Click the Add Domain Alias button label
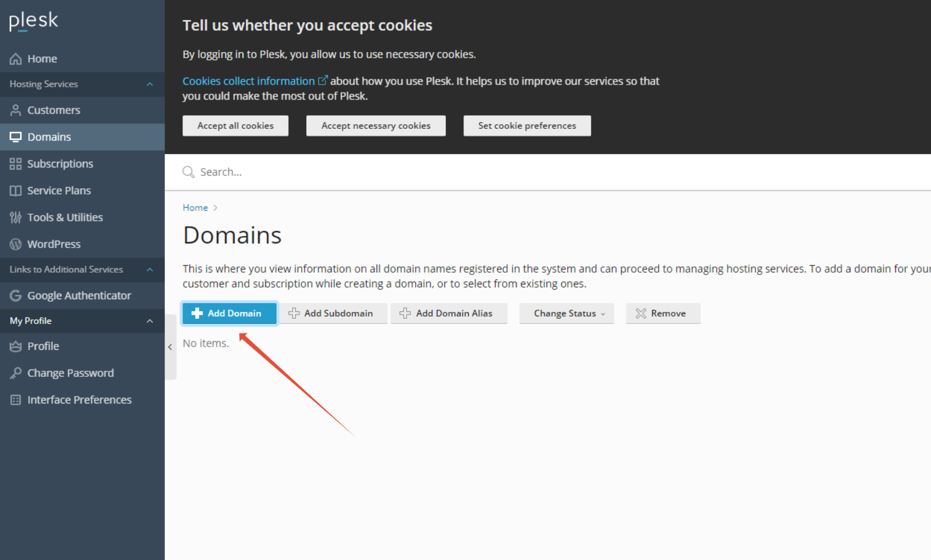This screenshot has height=560, width=931. pyautogui.click(x=454, y=313)
